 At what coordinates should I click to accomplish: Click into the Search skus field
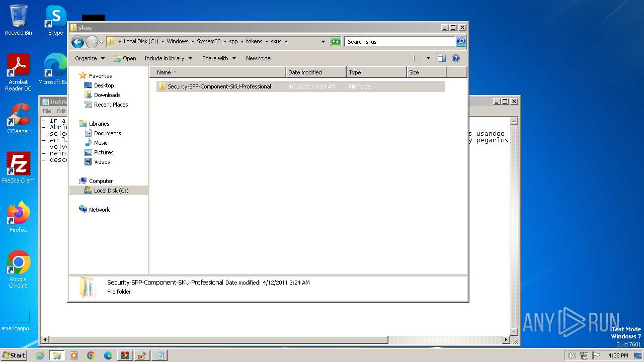pos(400,42)
